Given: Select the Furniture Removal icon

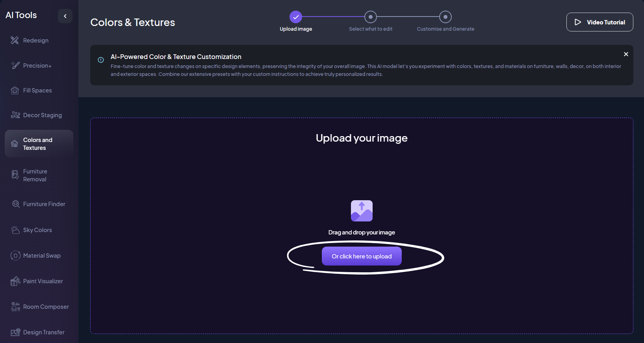Looking at the screenshot, I should coord(15,175).
